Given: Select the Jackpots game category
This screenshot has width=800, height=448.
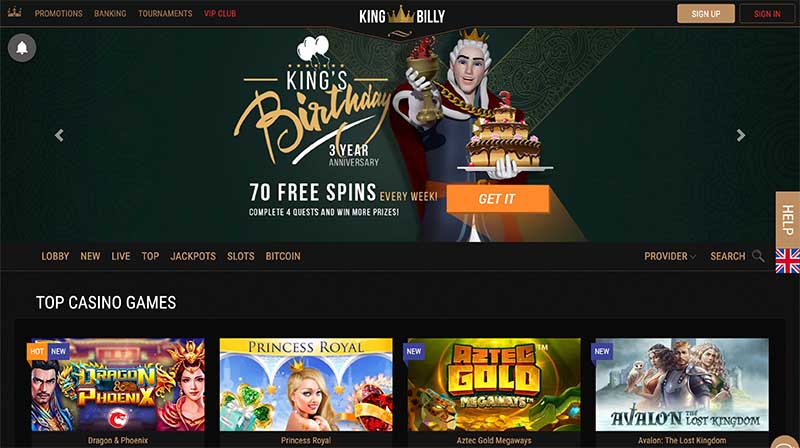Looking at the screenshot, I should (193, 256).
